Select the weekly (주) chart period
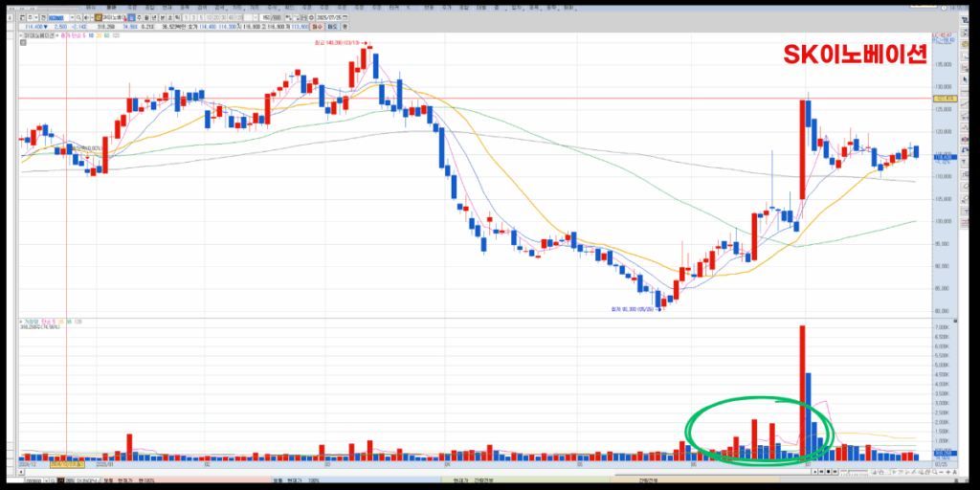980x490 pixels. pyautogui.click(x=140, y=17)
